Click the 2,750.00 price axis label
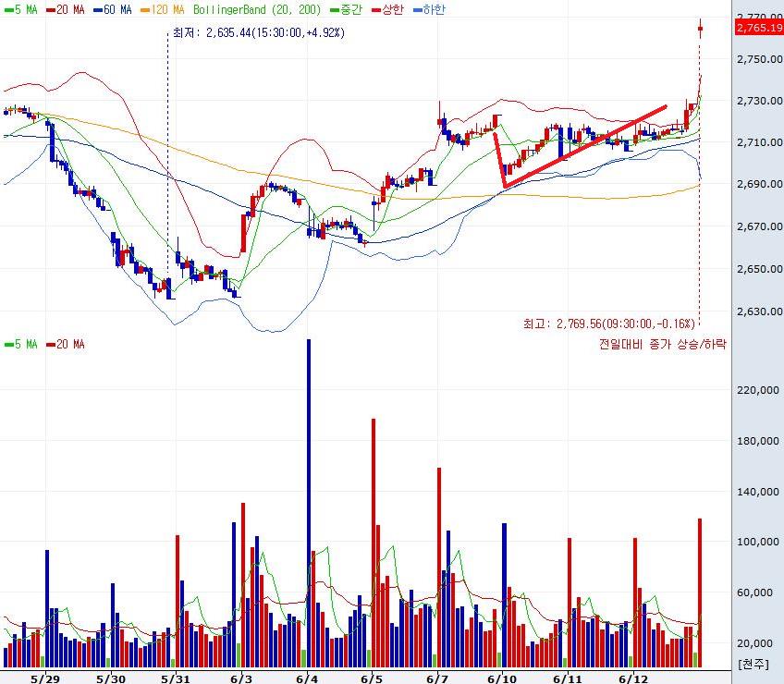 point(760,59)
